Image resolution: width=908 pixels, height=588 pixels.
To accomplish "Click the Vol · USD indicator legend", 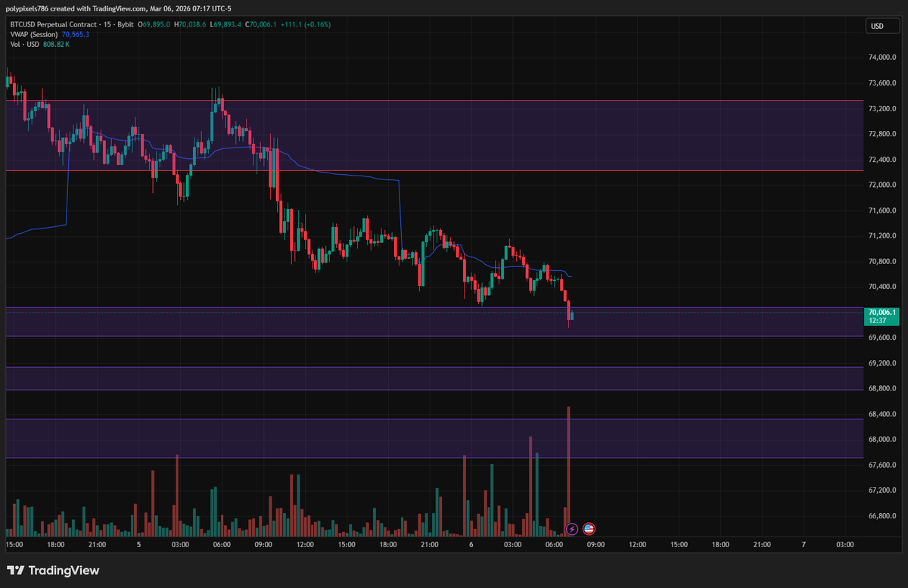I will (25, 45).
